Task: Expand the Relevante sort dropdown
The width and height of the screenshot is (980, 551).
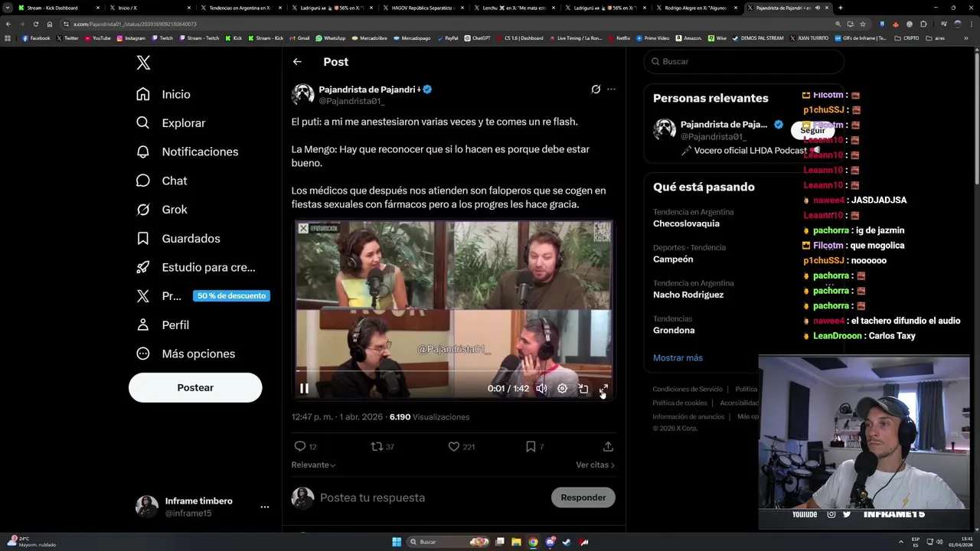Action: pos(313,465)
